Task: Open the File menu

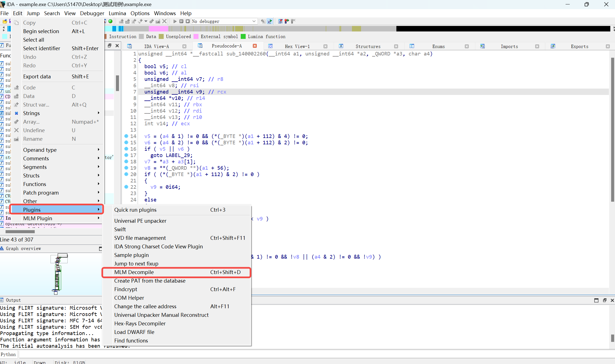Action: pos(4,13)
